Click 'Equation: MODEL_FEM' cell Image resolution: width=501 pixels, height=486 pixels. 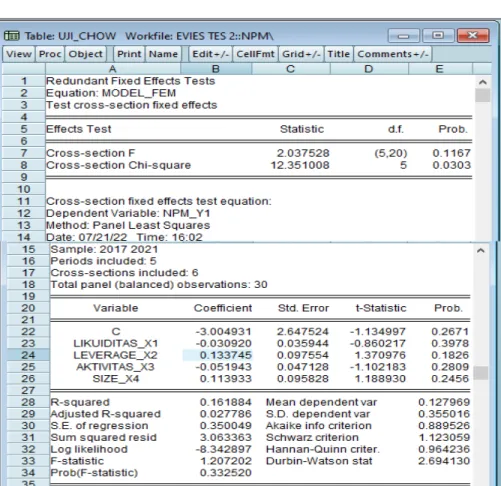(x=111, y=93)
